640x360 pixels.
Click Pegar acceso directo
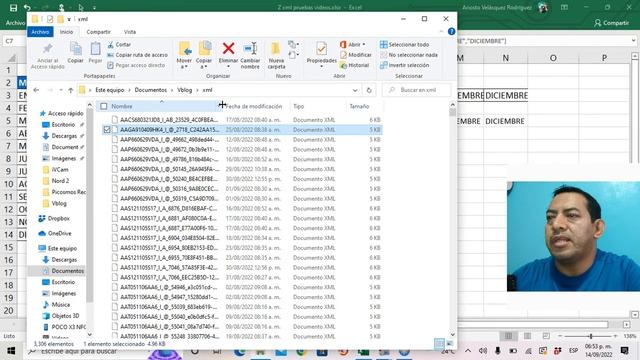(136, 65)
